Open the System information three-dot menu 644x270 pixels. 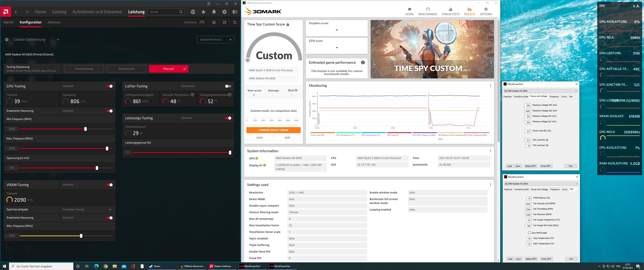tap(490, 151)
